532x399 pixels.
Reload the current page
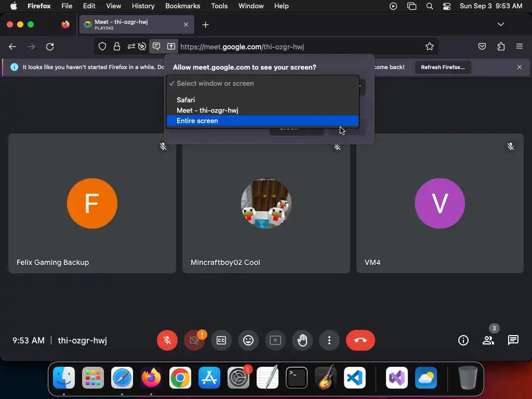[50, 47]
